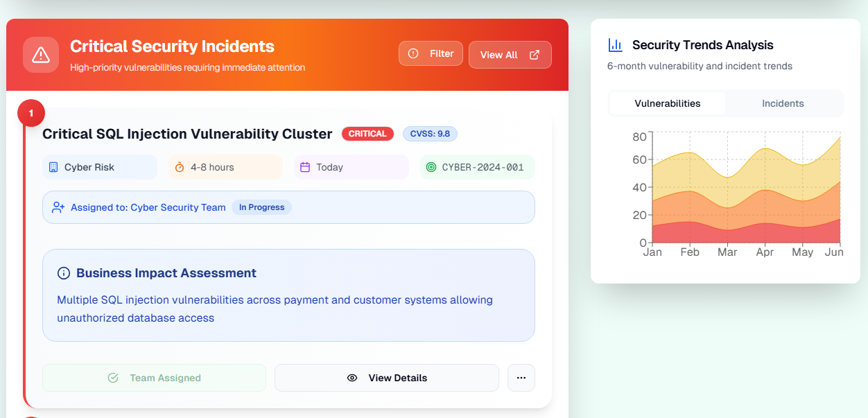868x418 pixels.
Task: Select the Vulnerabilities tab
Action: 668,103
